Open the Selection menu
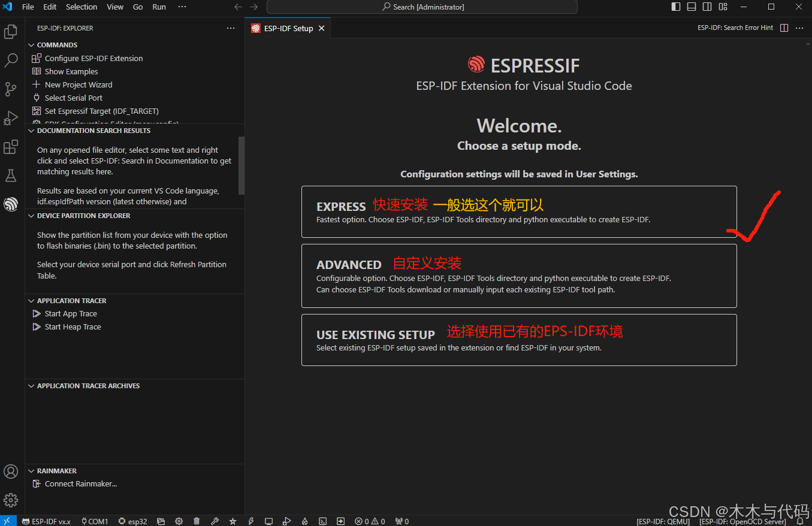 pyautogui.click(x=81, y=7)
